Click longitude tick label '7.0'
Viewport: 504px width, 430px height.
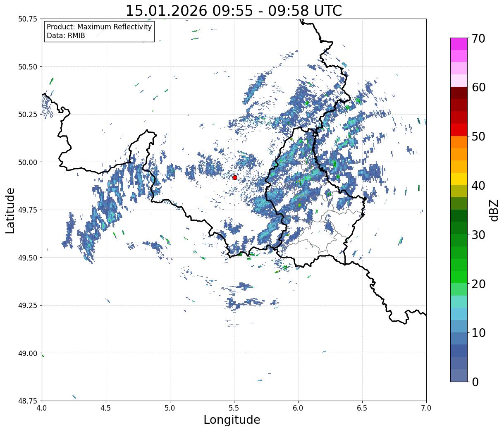click(426, 408)
